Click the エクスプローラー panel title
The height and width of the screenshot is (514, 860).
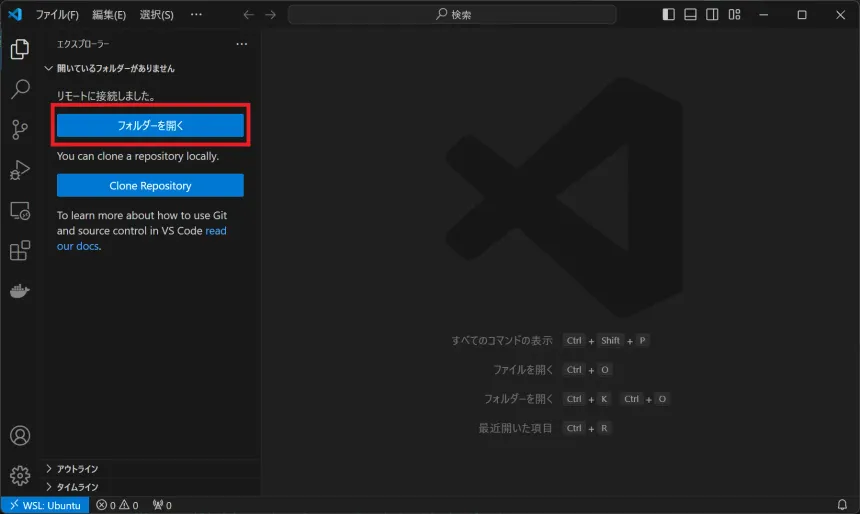click(83, 44)
